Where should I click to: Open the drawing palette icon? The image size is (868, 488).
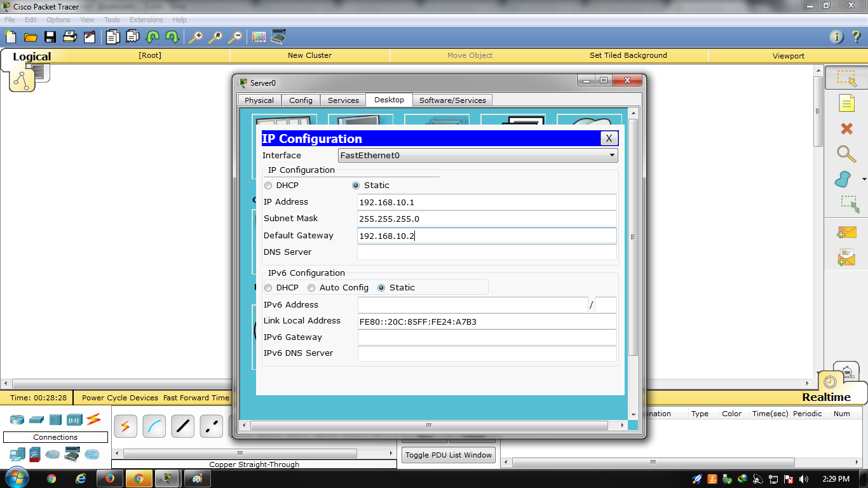pyautogui.click(x=259, y=37)
